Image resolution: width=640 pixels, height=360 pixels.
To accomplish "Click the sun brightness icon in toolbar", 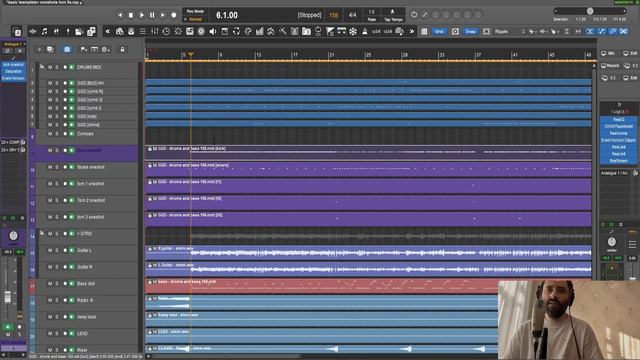I will point(178,31).
